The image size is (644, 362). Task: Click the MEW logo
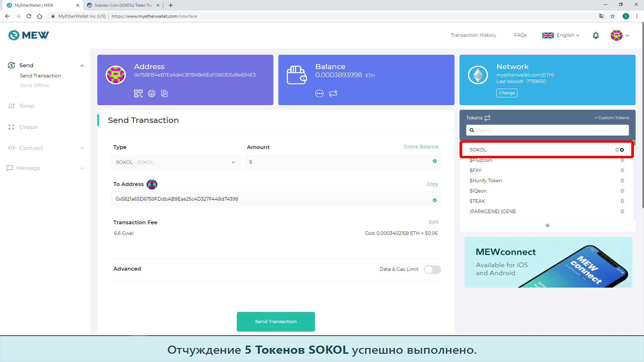(x=29, y=35)
